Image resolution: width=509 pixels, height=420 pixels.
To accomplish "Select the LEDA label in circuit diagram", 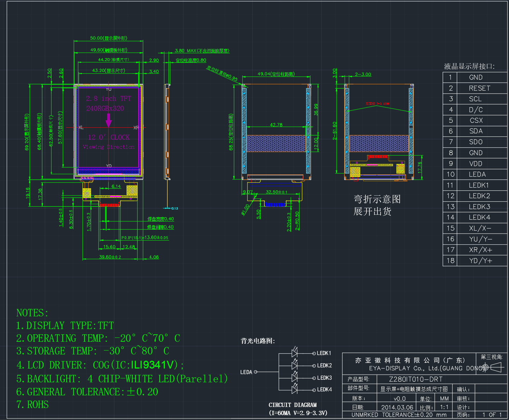I will click(x=246, y=372).
